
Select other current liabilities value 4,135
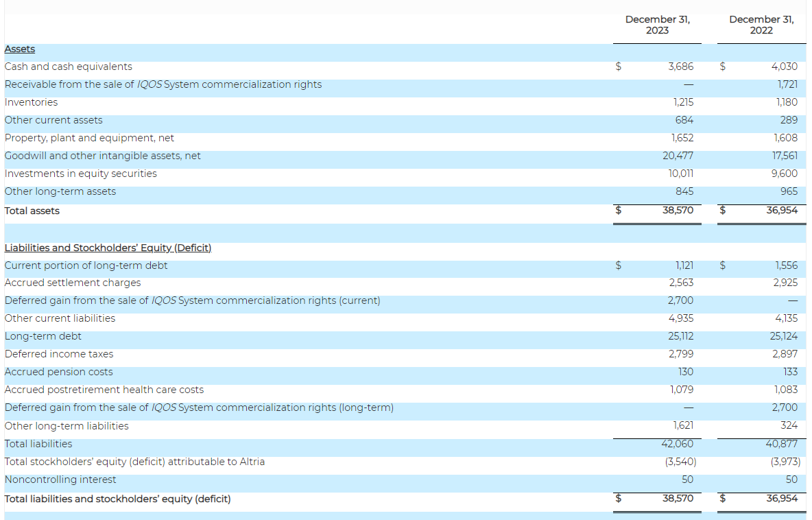pyautogui.click(x=787, y=318)
